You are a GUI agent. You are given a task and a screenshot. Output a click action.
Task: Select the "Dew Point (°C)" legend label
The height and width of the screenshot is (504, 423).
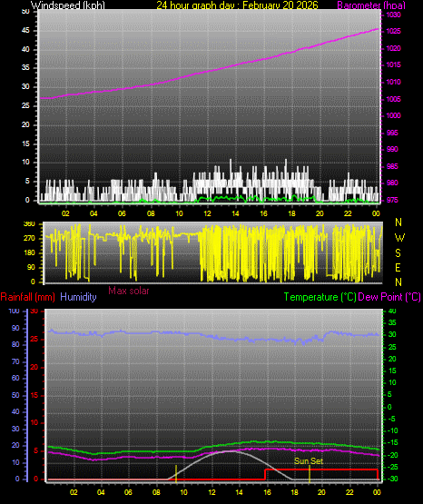(389, 297)
